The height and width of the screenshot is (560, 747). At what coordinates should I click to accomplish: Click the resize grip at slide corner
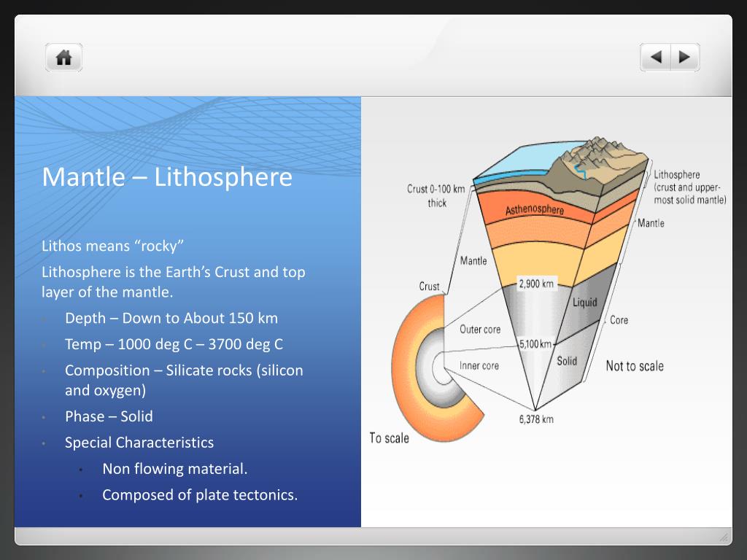point(724,537)
